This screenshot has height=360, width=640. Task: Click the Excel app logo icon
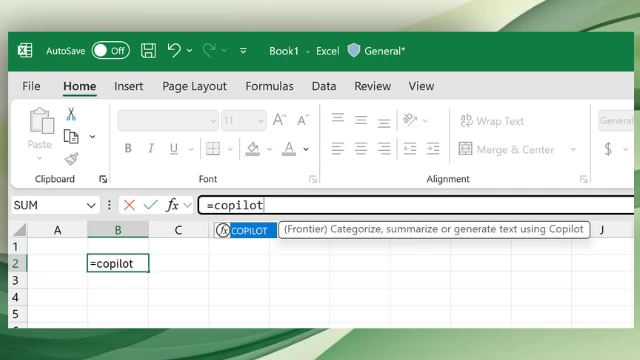(x=25, y=51)
